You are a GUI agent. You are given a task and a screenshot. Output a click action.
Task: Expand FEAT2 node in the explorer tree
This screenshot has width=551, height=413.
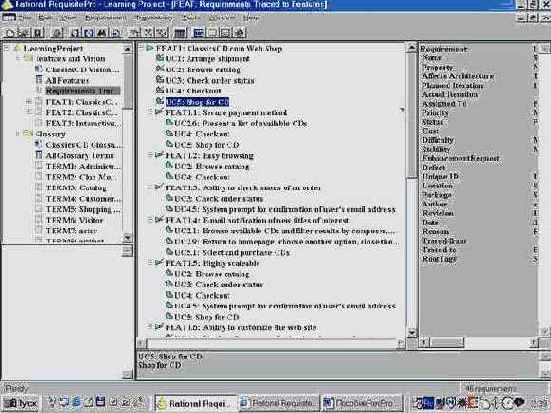click(x=29, y=112)
